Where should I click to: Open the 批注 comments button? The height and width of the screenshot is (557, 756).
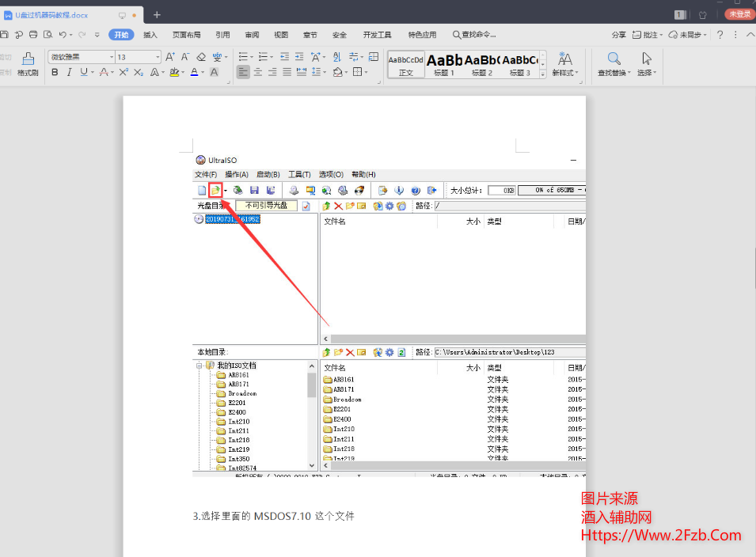coord(647,35)
